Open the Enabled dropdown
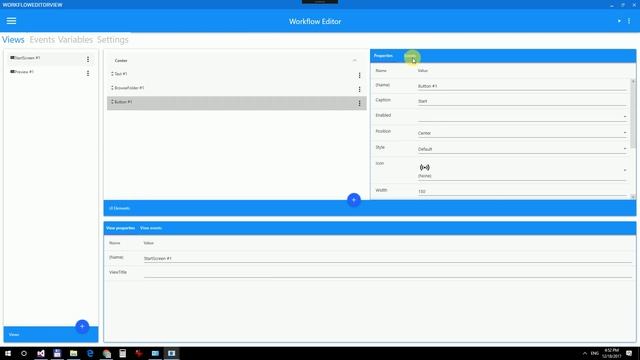 (522, 117)
